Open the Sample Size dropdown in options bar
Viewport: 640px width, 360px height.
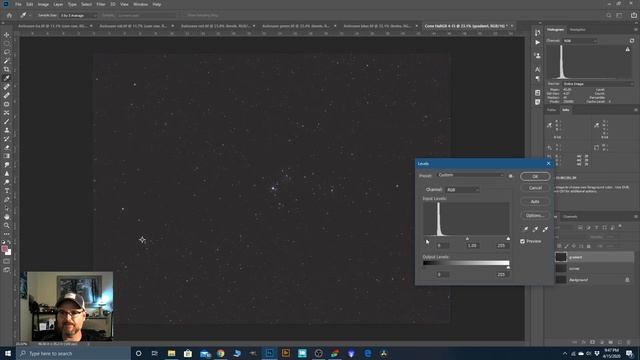click(79, 15)
